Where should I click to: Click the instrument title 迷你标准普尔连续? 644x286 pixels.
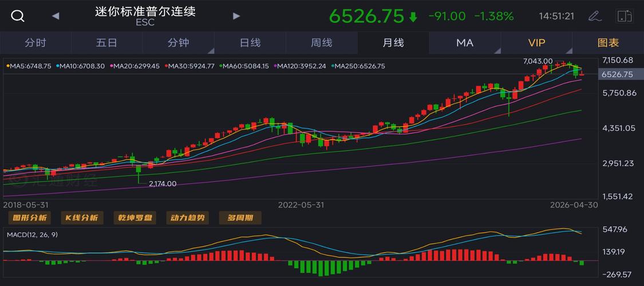(x=145, y=11)
